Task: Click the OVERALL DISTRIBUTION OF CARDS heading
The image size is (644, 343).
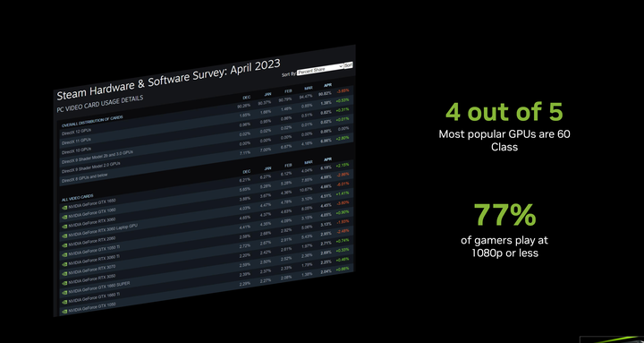Action: [92, 120]
